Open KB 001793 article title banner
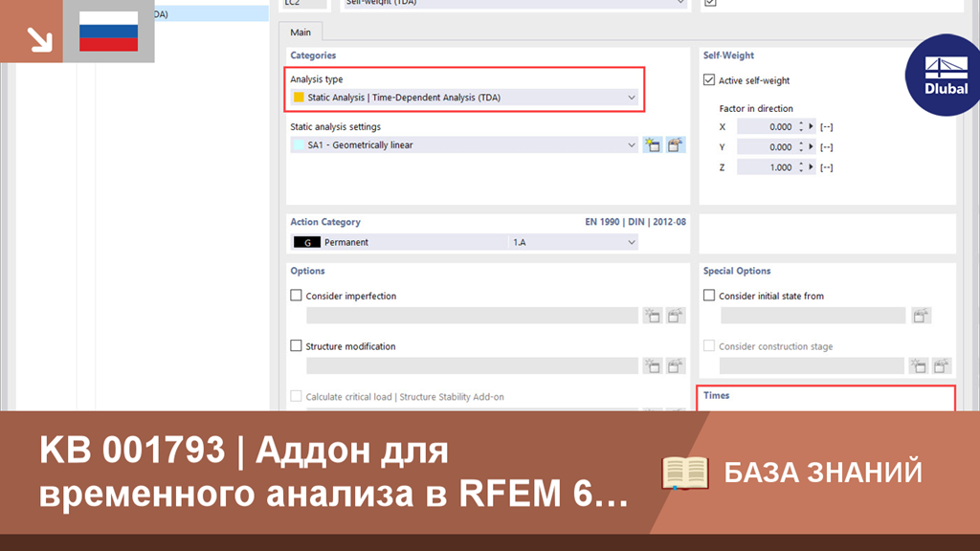980x551 pixels. pos(334,472)
